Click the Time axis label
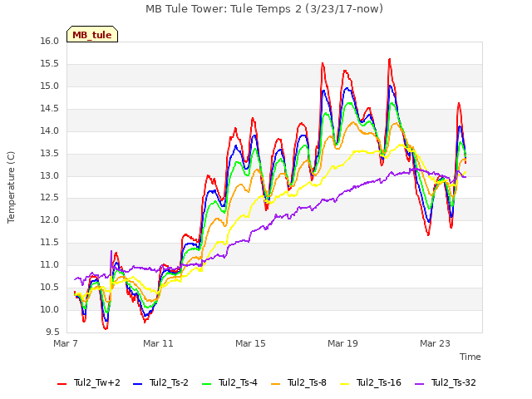Image resolution: width=532 pixels, height=399 pixels. [x=470, y=357]
